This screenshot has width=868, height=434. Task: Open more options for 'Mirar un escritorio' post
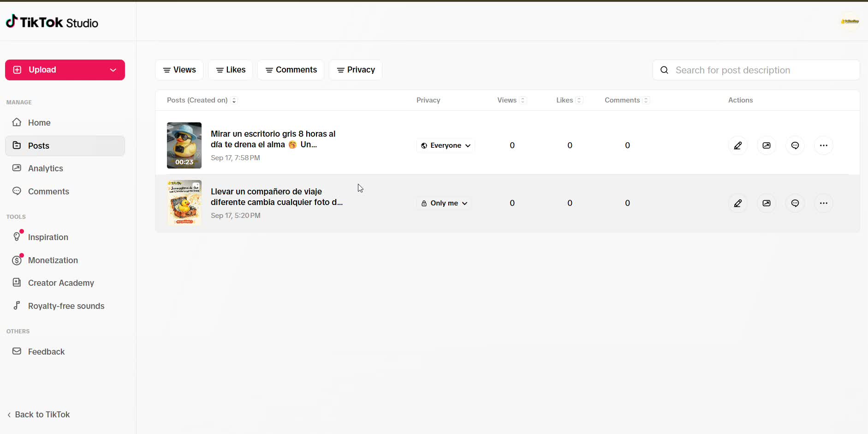pos(824,145)
